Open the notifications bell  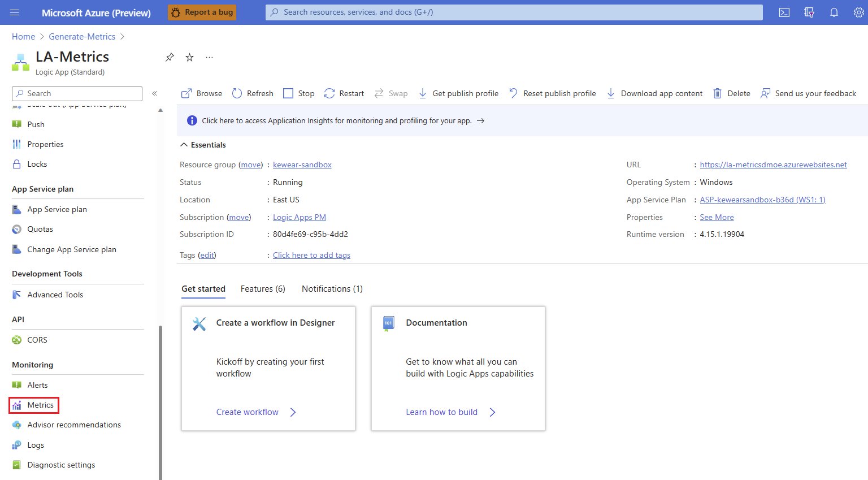(x=834, y=12)
